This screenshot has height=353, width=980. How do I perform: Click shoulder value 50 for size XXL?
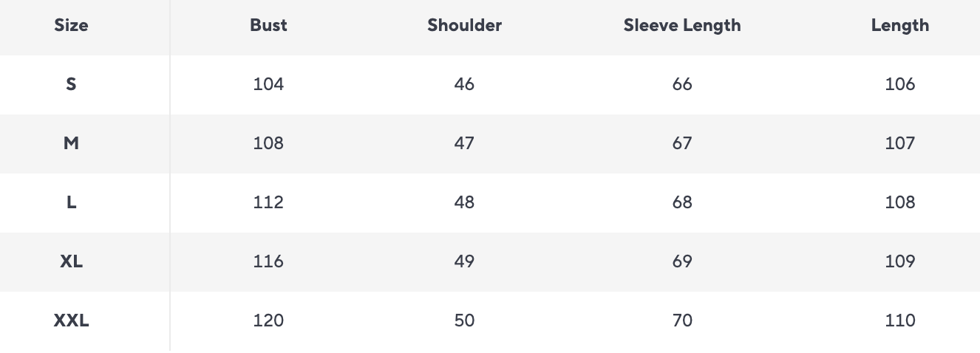pos(464,321)
